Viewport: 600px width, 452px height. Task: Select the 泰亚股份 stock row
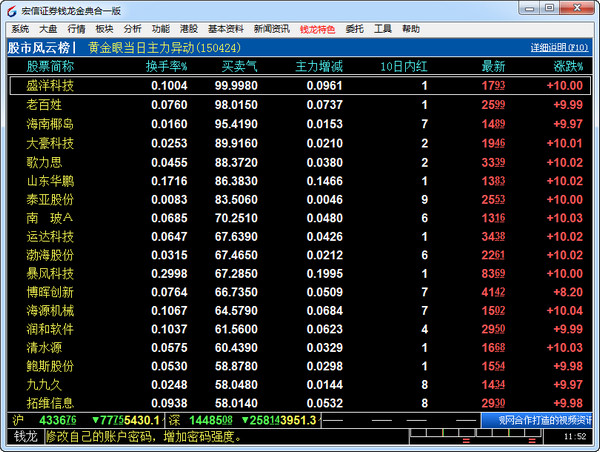[300, 199]
